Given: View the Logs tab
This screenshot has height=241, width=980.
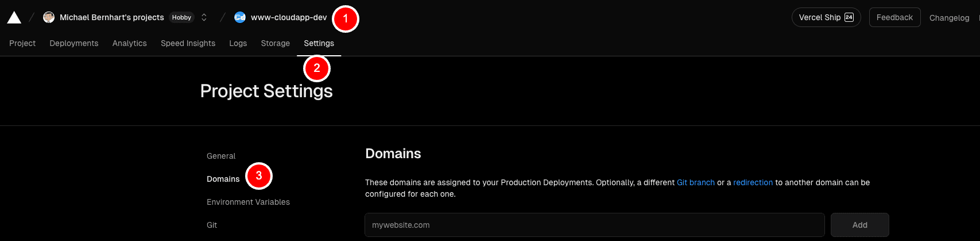Looking at the screenshot, I should pos(238,43).
